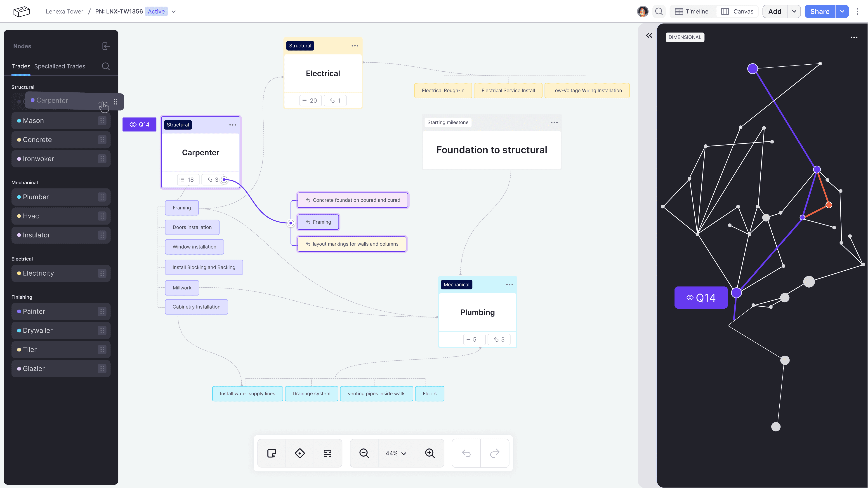Viewport: 868px width, 488px height.
Task: Expand the Plumbing 3 dependencies
Action: click(499, 340)
